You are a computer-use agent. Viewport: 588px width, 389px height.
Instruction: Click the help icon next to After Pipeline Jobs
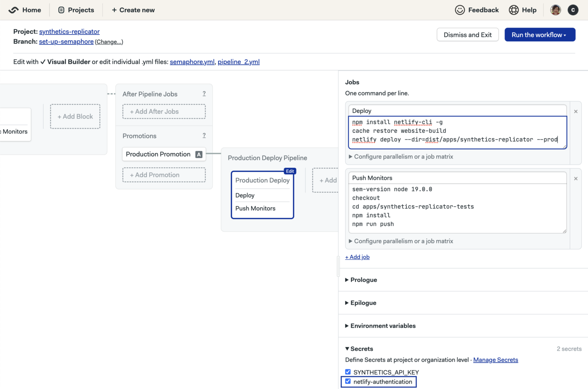204,93
